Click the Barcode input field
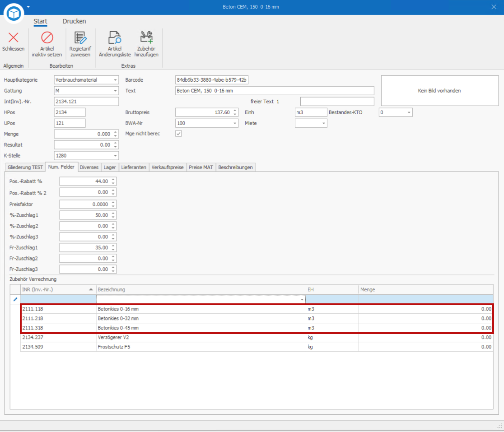Image resolution: width=504 pixels, height=432 pixels. [212, 80]
